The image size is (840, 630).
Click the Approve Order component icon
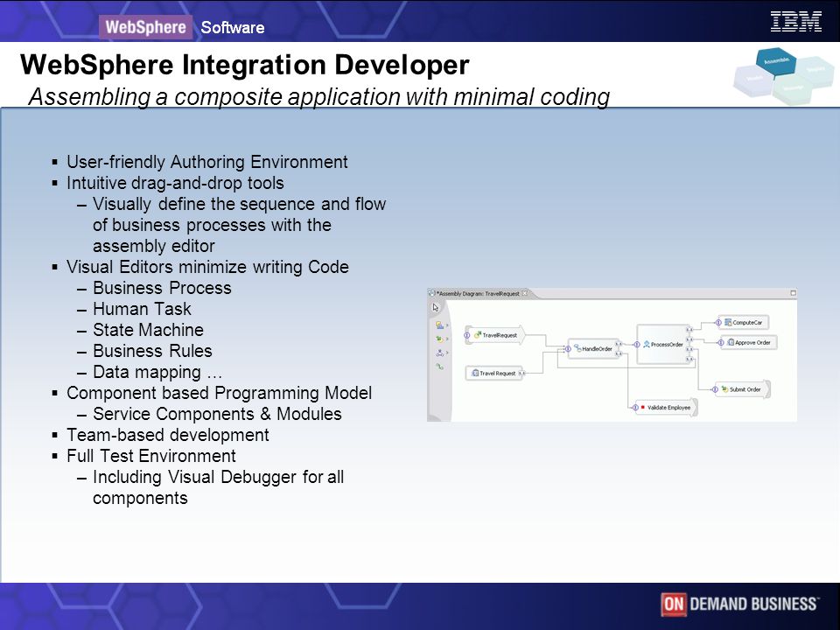coord(731,342)
